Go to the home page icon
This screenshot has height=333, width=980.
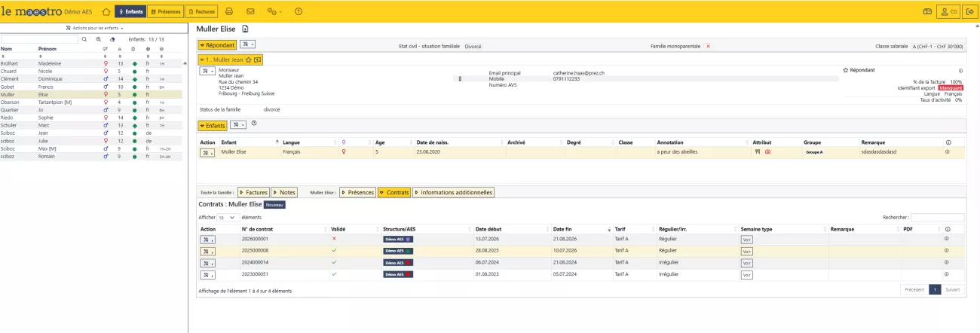106,11
